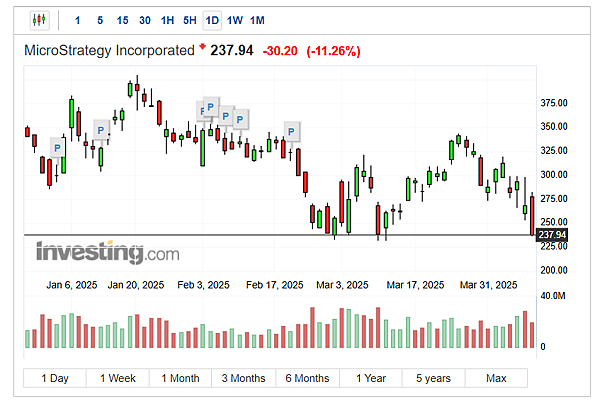The height and width of the screenshot is (406, 600).
Task: Choose the 1D interval
Action: tap(212, 20)
